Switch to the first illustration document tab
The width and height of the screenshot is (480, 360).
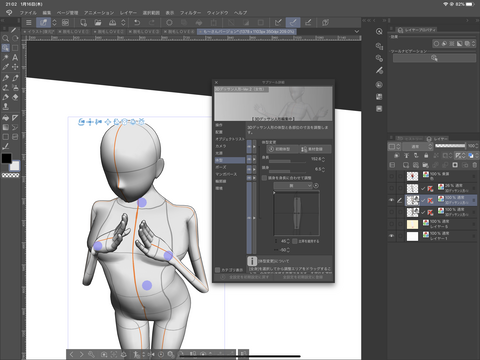pos(40,32)
